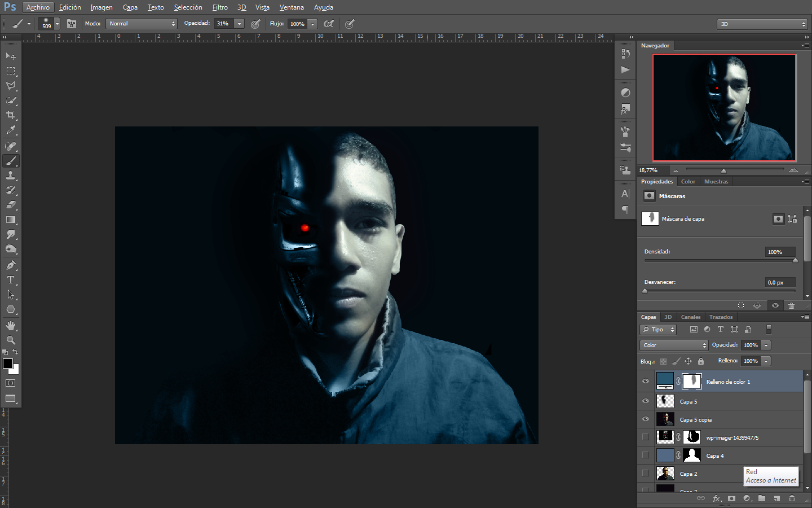Select the Eyedropper tool
Image resolution: width=812 pixels, height=508 pixels.
tap(11, 130)
